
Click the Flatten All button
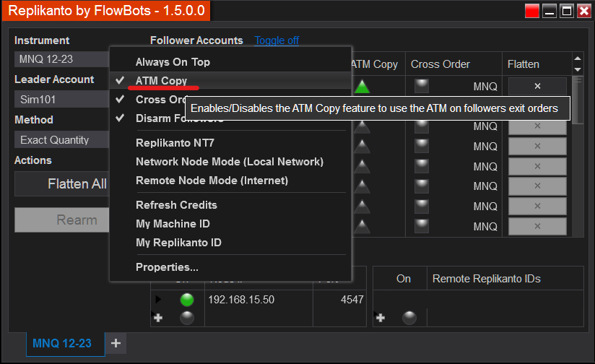[62, 184]
